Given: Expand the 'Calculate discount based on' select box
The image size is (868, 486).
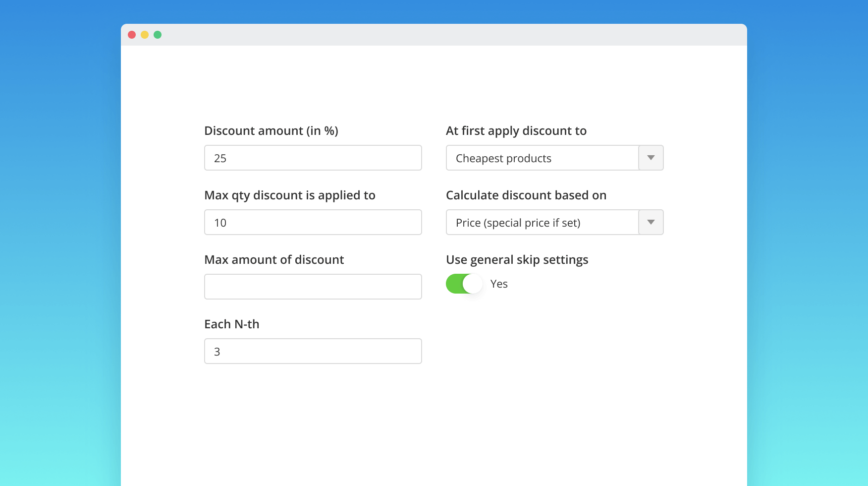Looking at the screenshot, I should [542, 222].
